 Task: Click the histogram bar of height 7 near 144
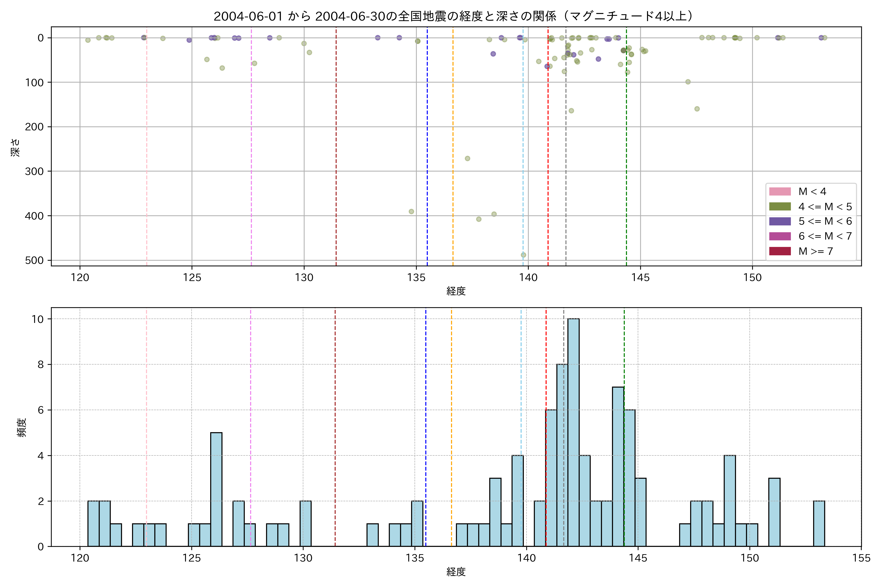(618, 466)
